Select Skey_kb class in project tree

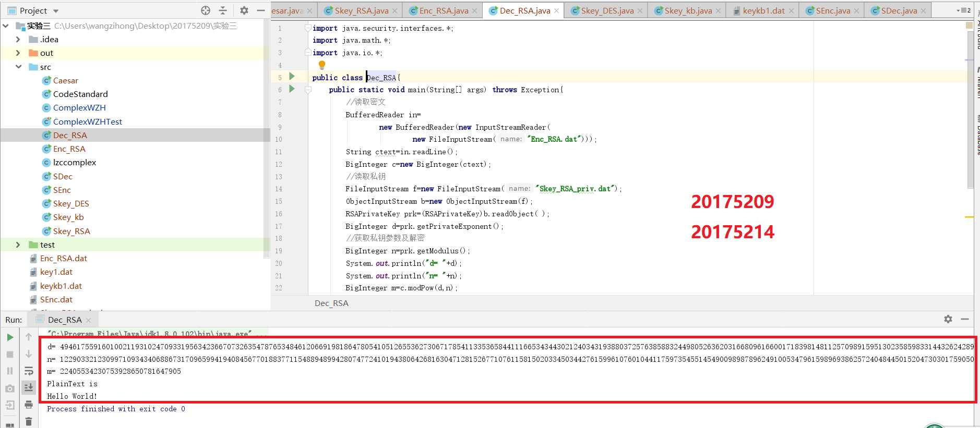click(x=68, y=217)
